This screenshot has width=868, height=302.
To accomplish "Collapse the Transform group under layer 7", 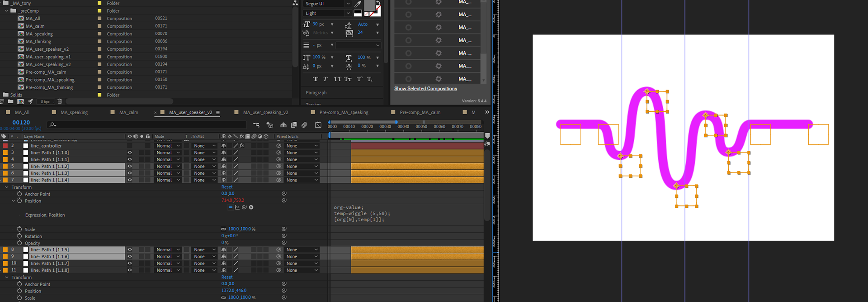I will tap(7, 187).
